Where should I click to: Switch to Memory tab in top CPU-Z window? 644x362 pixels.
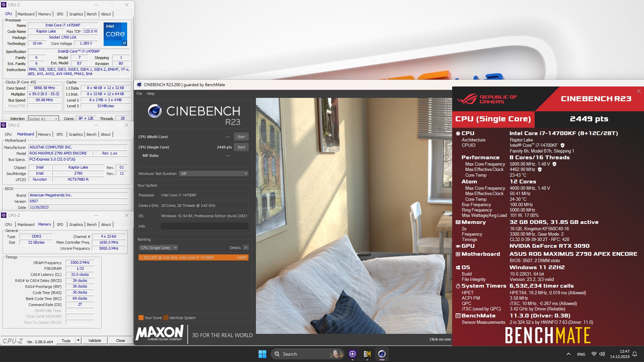tap(45, 14)
